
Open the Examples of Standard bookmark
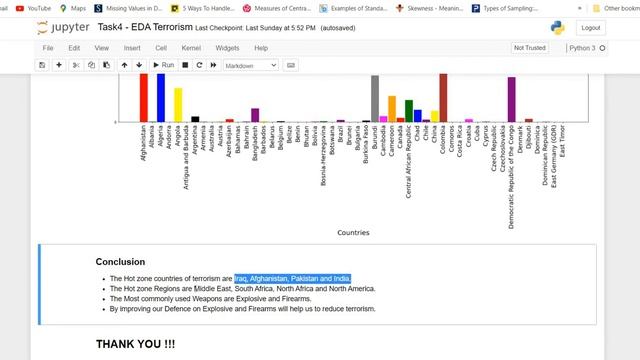tap(353, 8)
